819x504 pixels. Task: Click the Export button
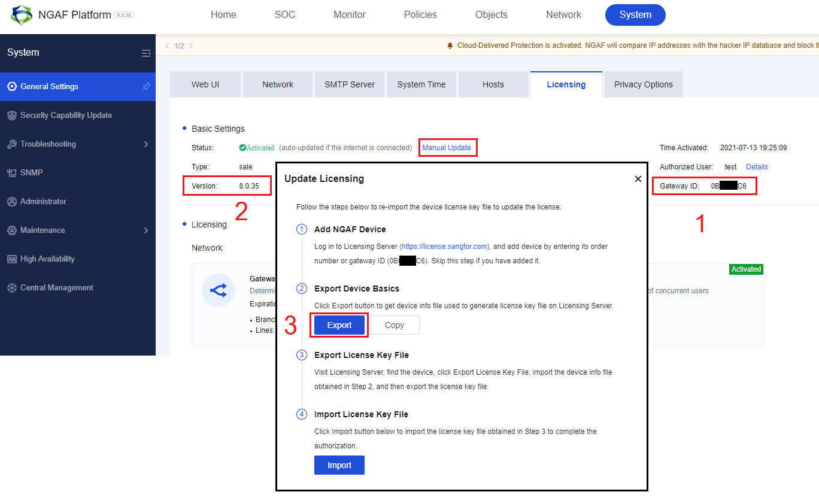[x=339, y=325]
